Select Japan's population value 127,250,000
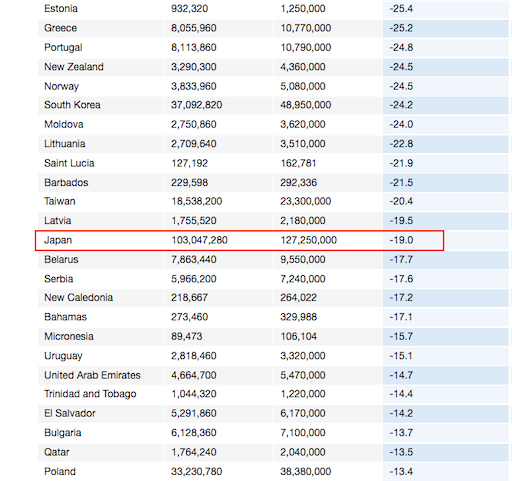Image resolution: width=512 pixels, height=481 pixels. pos(308,240)
